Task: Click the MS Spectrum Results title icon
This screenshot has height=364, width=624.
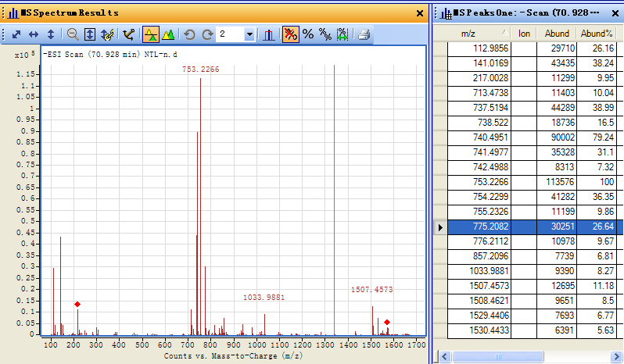Action: [13, 12]
